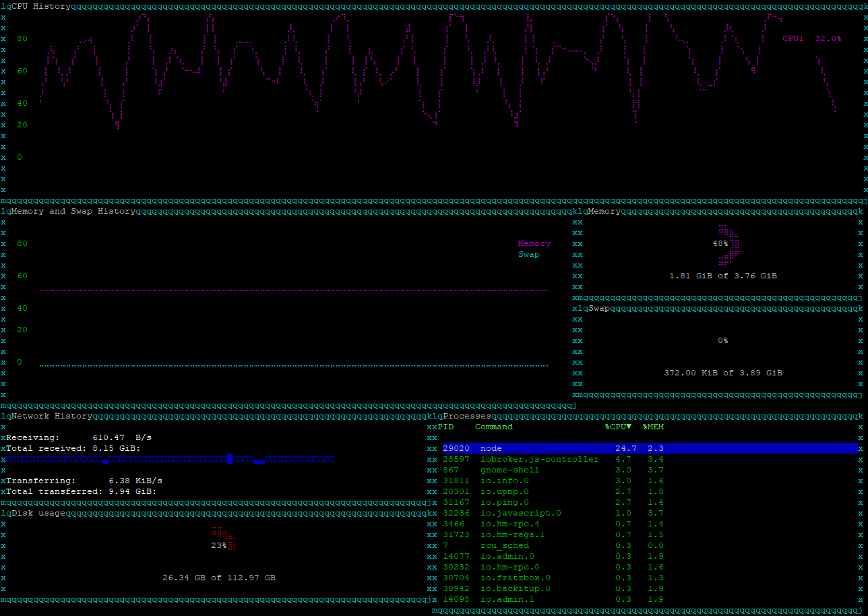Click PID 29020 in the process list
868x616 pixels.
456,448
